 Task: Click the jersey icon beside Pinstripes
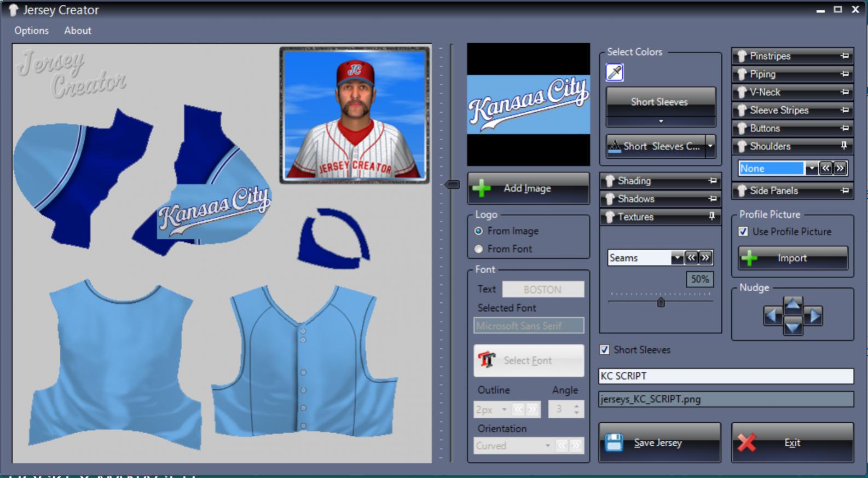[742, 56]
